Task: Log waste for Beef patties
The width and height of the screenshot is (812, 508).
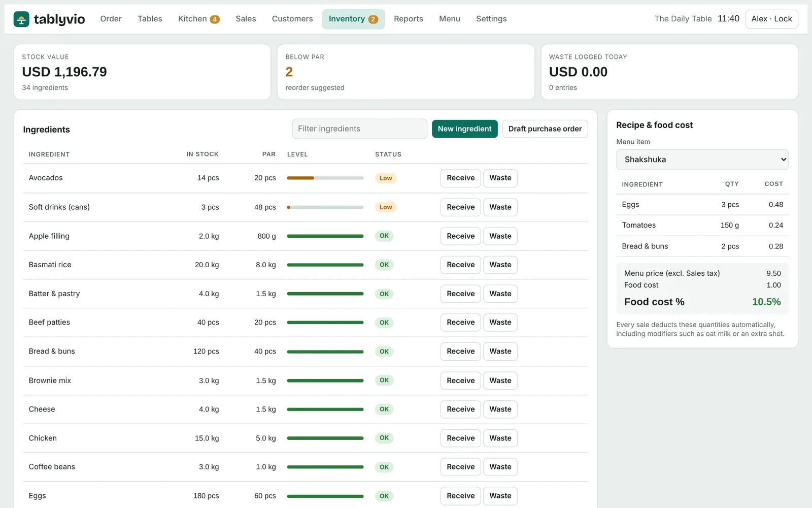Action: point(500,322)
